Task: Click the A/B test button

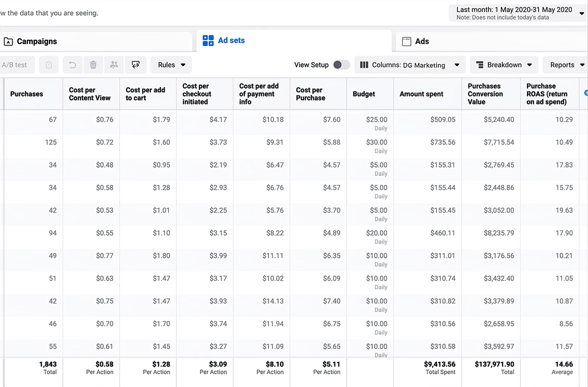Action: [15, 65]
